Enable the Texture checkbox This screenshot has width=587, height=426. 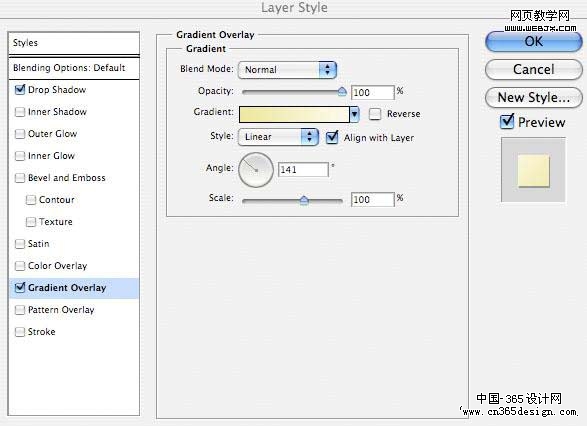[31, 222]
